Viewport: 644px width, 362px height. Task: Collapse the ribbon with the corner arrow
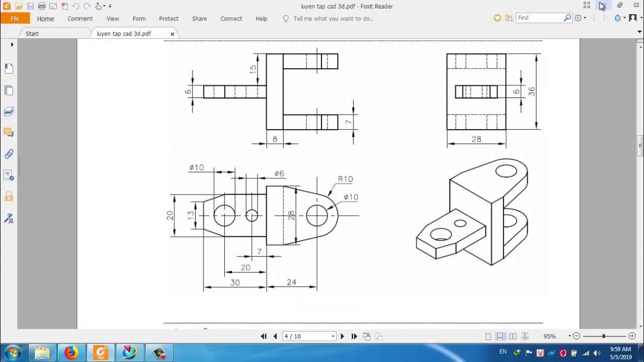pos(639,31)
